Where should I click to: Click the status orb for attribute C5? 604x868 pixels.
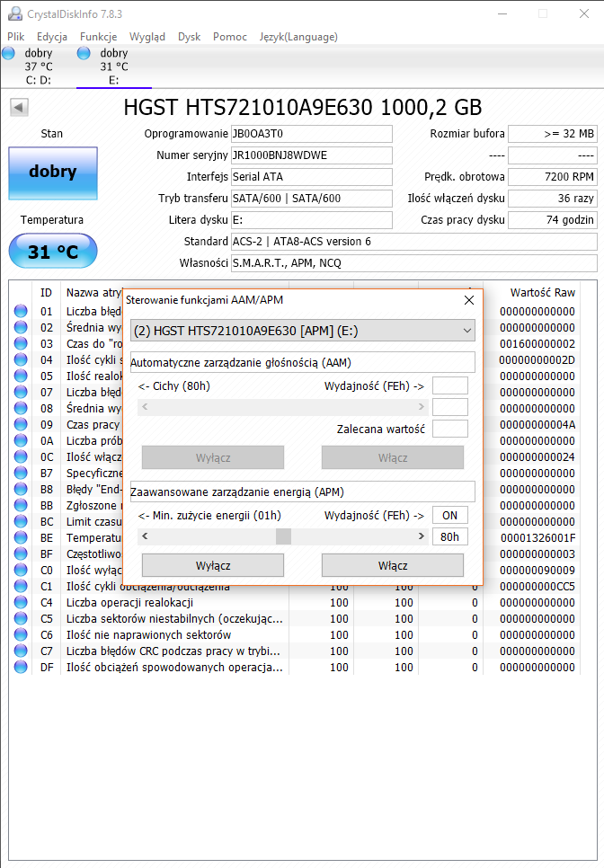21,618
